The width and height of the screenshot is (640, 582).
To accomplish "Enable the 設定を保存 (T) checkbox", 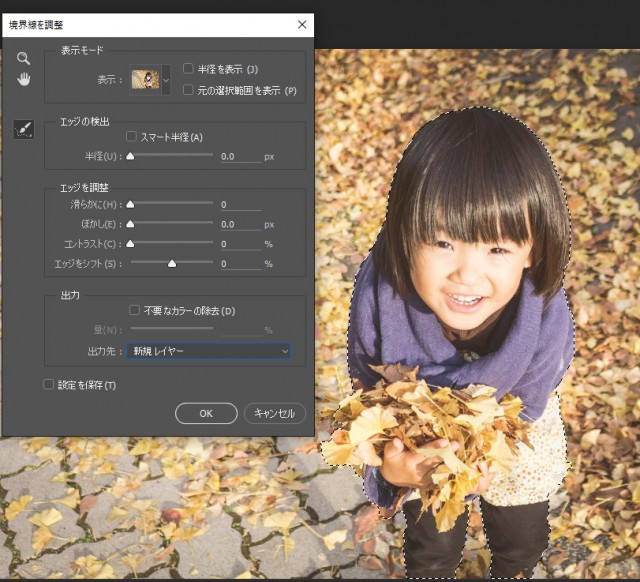I will pyautogui.click(x=48, y=385).
